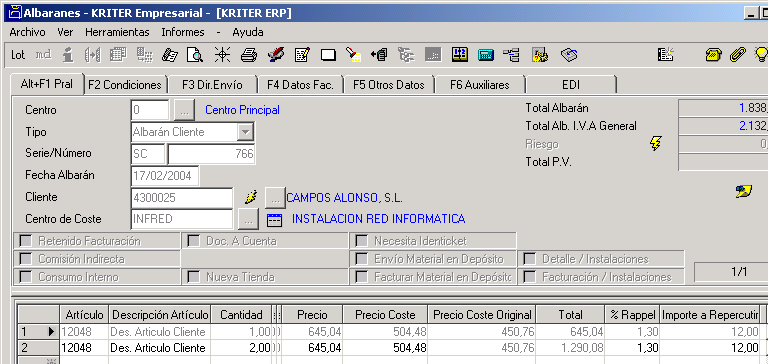Click the Serie field containing SC

(148, 154)
